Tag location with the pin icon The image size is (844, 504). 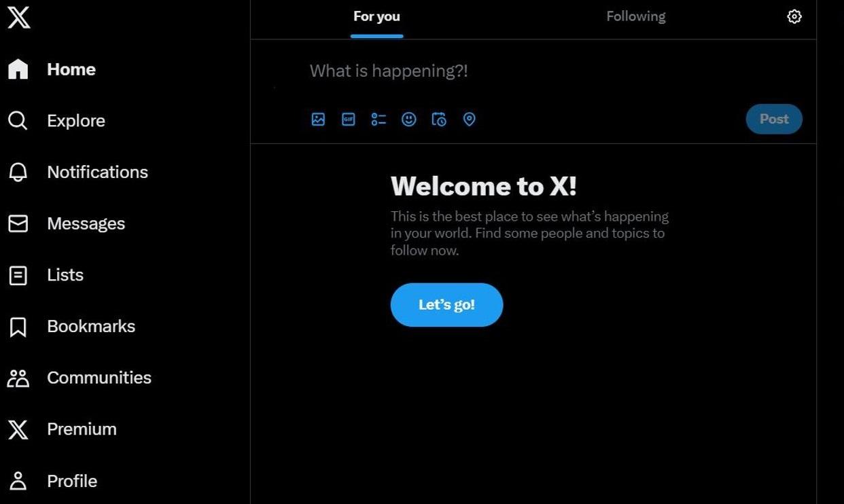point(469,120)
